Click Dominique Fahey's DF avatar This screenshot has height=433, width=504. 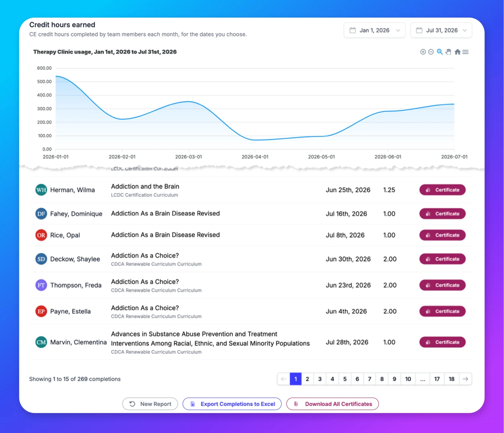[41, 214]
